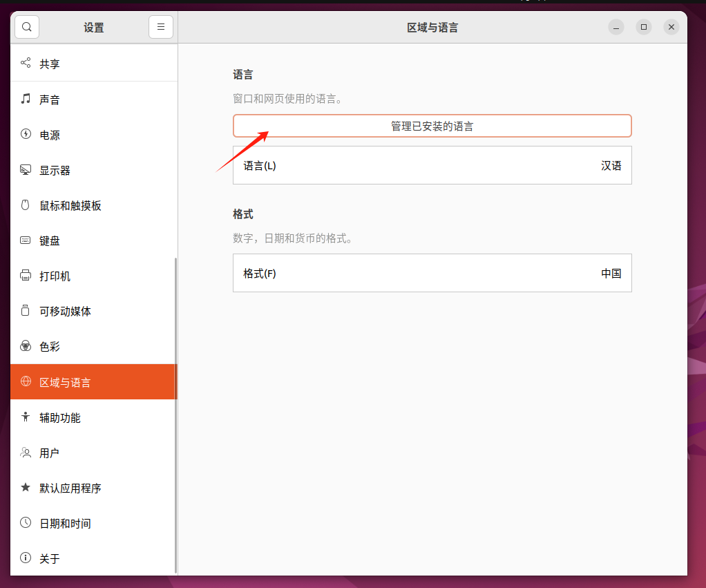Open the 声音 settings page

pyautogui.click(x=94, y=99)
